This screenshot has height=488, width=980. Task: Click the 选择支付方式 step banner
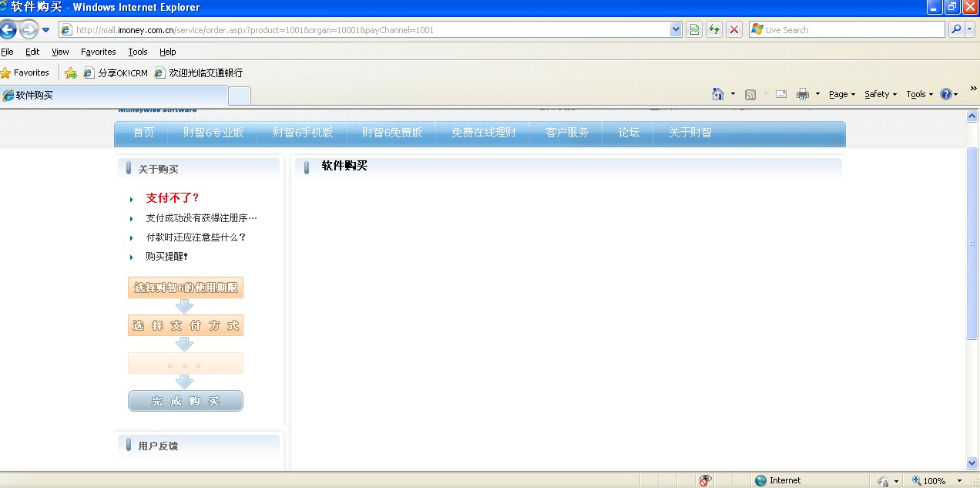(x=186, y=325)
